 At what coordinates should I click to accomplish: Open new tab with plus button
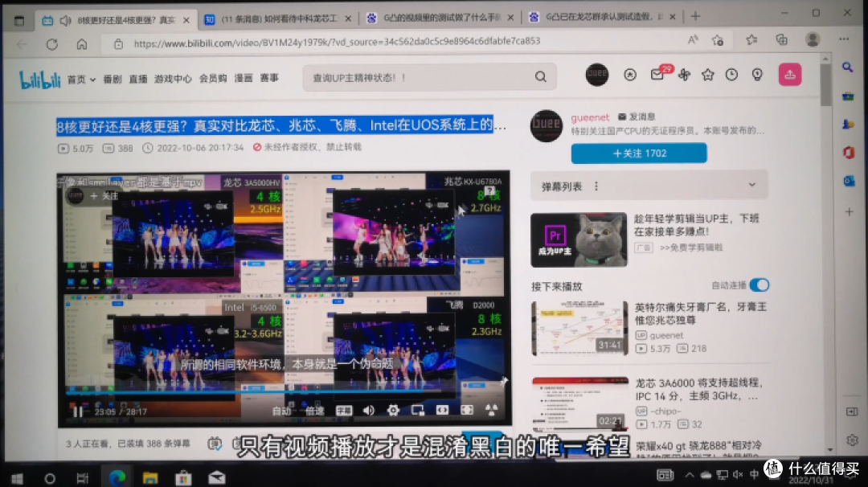[x=695, y=17]
